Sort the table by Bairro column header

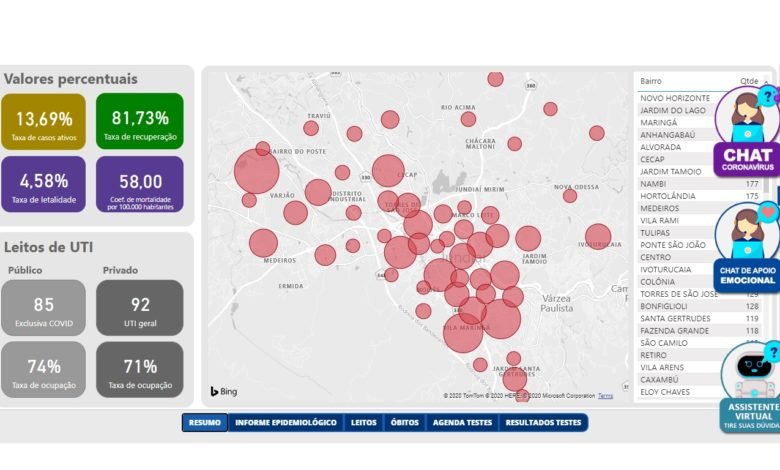pyautogui.click(x=651, y=81)
